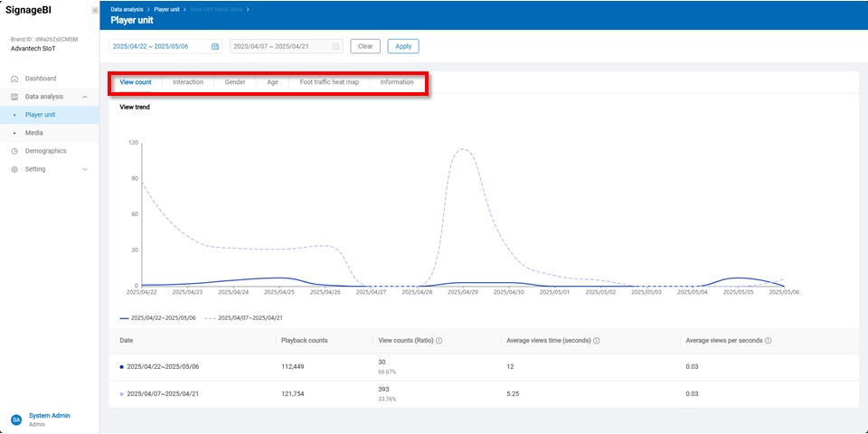This screenshot has height=434, width=868.
Task: Click info icon beside Average views time
Action: (x=597, y=341)
